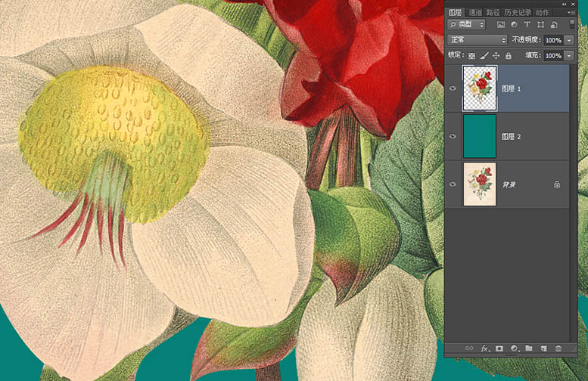588x381 pixels.
Task: Switch to the 通道 tab
Action: click(475, 12)
